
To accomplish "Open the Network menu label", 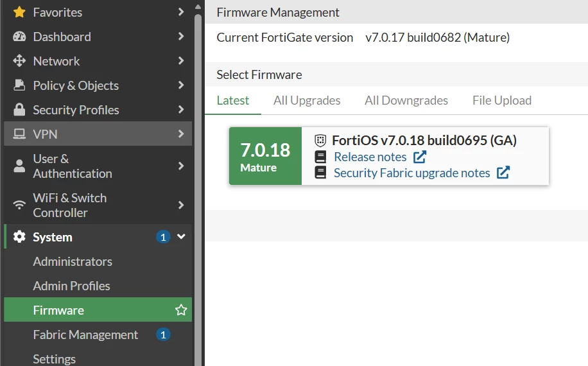I will 56,61.
